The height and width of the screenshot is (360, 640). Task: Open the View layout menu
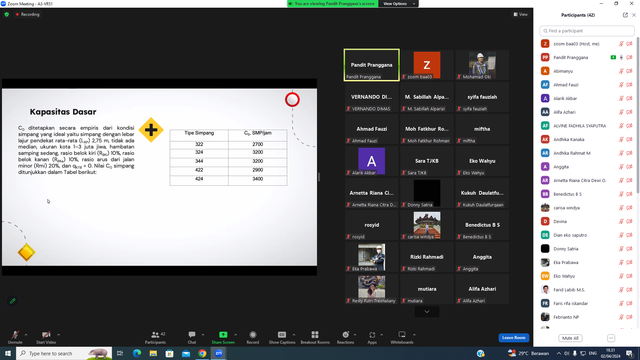521,14
